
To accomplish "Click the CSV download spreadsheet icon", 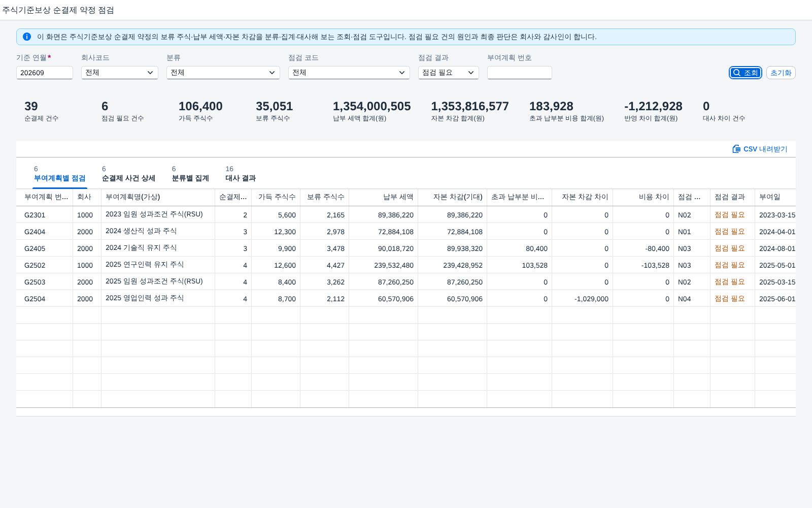I will click(736, 149).
